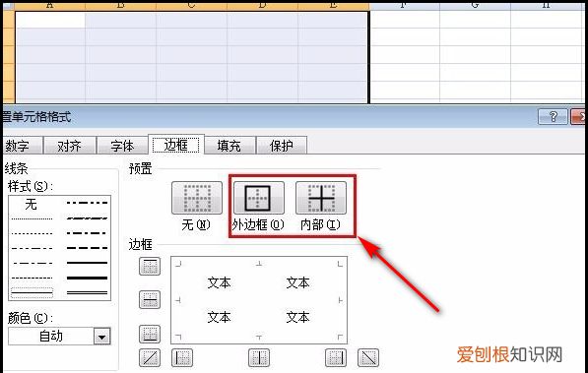Toggle the inside horizontal border button
Viewport: 588px width, 373px height.
pyautogui.click(x=150, y=299)
